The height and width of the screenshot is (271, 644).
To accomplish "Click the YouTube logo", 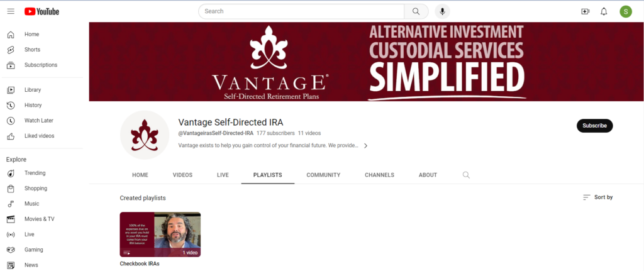I will 42,11.
